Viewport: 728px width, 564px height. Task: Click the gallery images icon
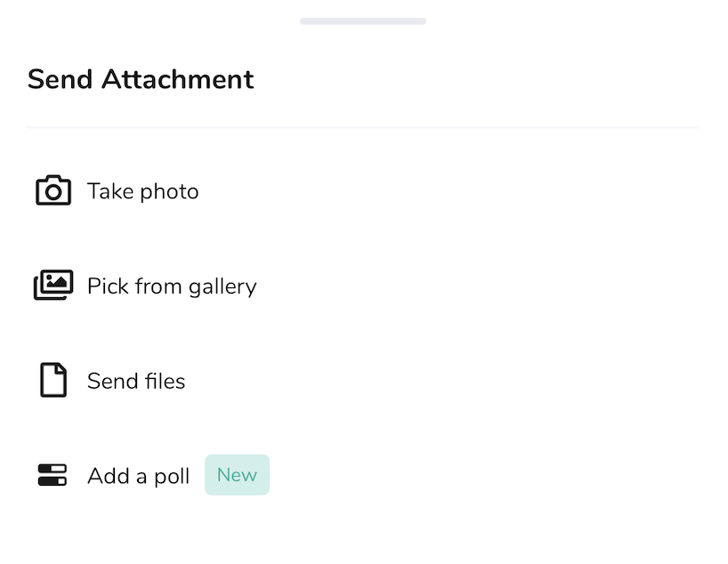53,285
